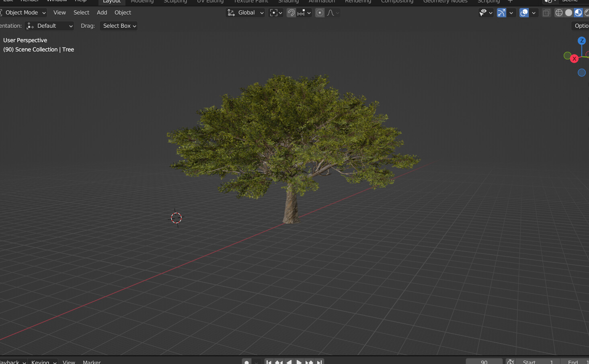Open the transform orientation dropdown showing Global
Viewport: 589px width, 364px height.
(x=245, y=12)
